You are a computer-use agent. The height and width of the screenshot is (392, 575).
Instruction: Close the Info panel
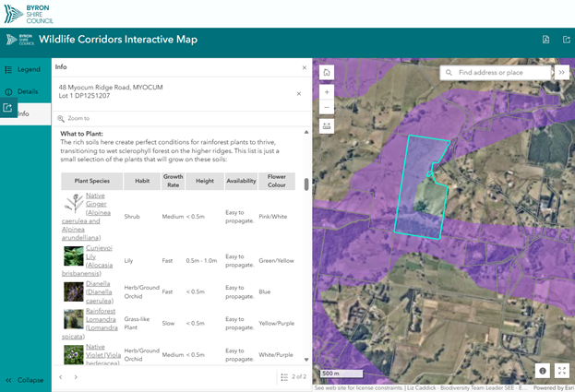(305, 67)
